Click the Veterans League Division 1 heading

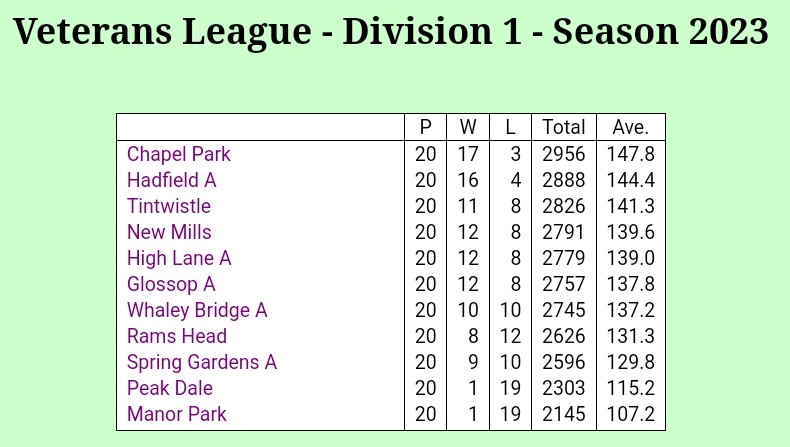click(391, 32)
